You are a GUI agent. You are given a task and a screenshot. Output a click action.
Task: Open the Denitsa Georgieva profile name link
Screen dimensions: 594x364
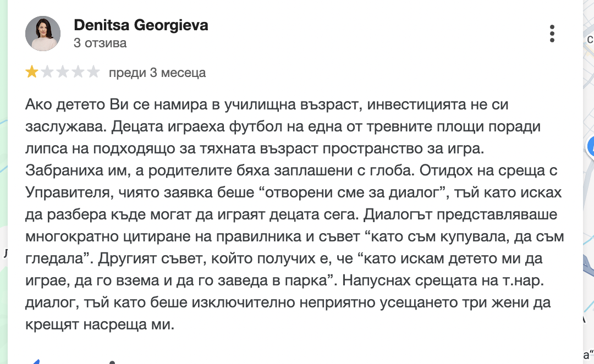tap(141, 25)
